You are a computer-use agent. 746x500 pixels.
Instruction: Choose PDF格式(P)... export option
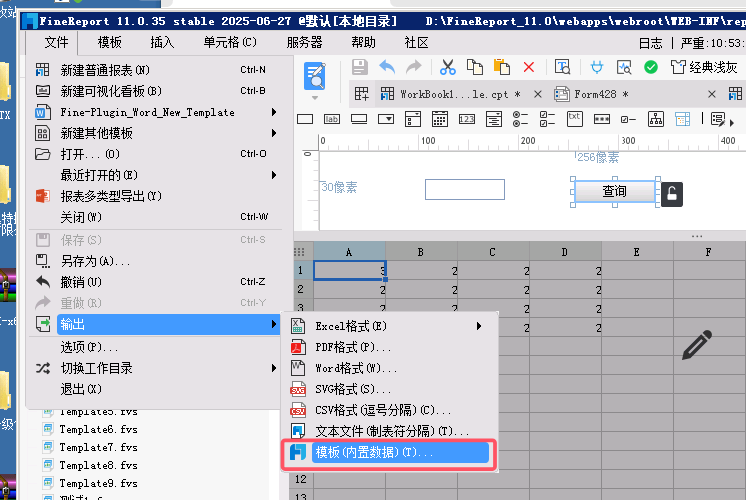click(389, 347)
